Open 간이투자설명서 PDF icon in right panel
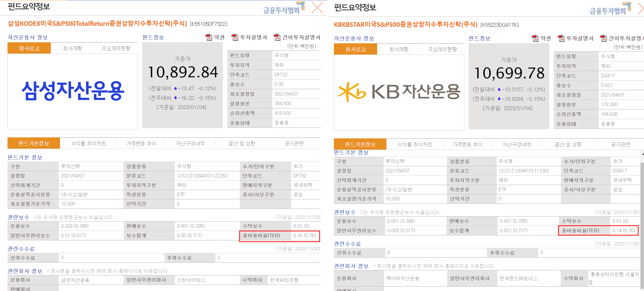 (x=603, y=38)
